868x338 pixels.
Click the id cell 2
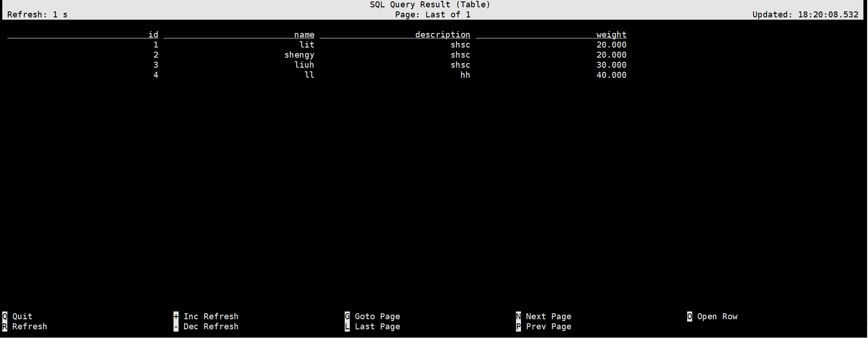coord(156,55)
